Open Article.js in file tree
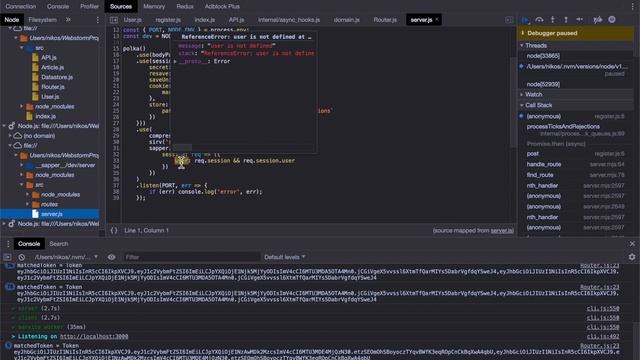640x360 pixels. (52, 67)
